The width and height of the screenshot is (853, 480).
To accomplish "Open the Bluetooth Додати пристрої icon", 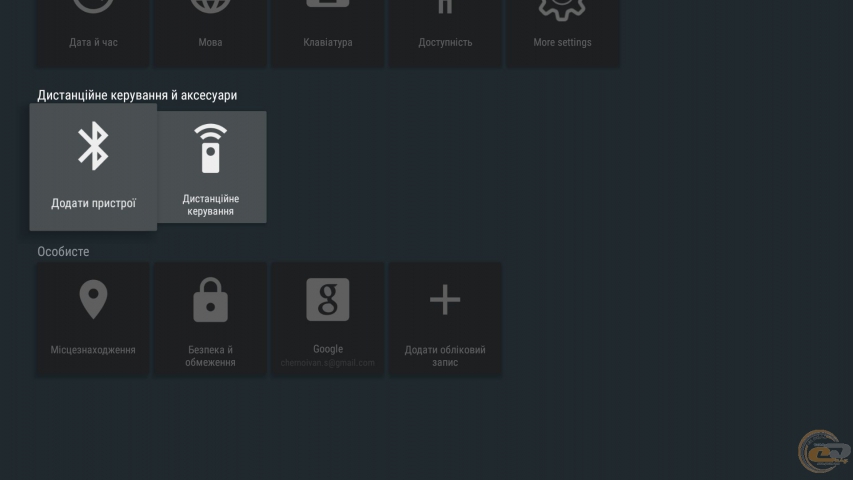I will (93, 147).
